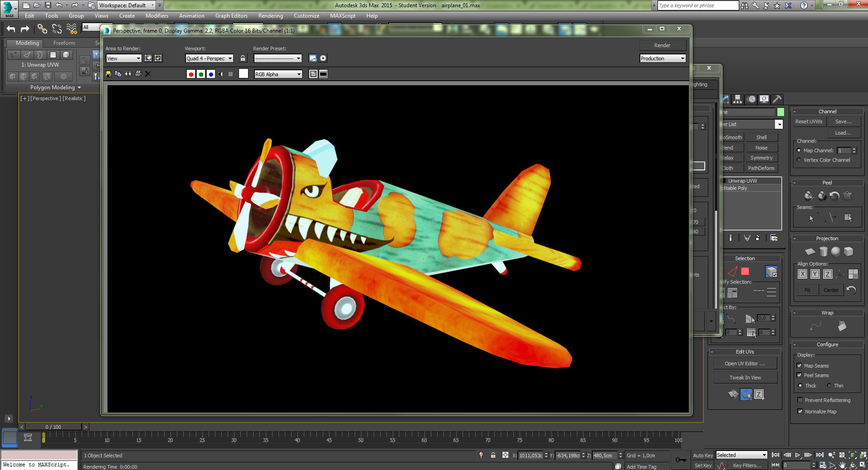Screen dimensions: 868x470
Task: Enable Prevent Reflattening checkbox
Action: pyautogui.click(x=800, y=400)
